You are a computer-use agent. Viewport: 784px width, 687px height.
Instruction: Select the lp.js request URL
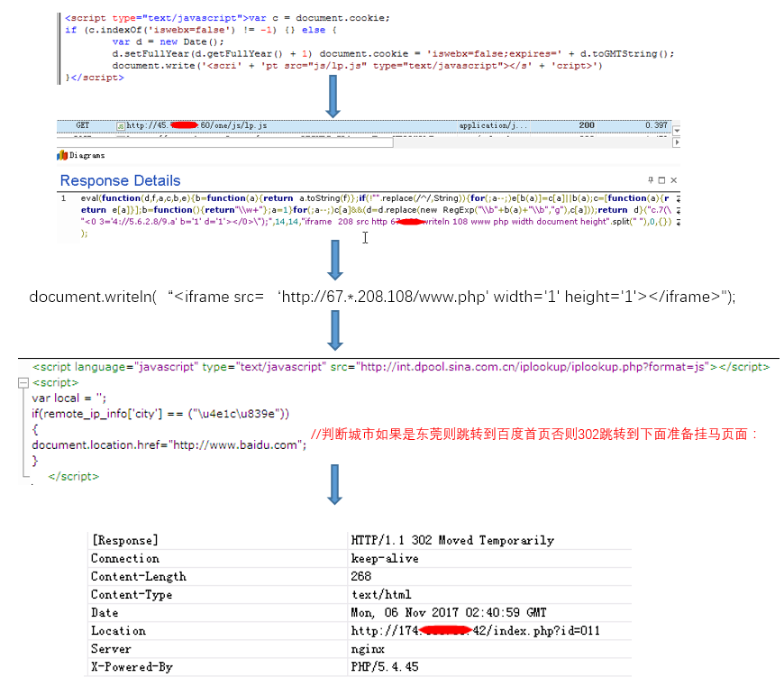click(x=196, y=125)
